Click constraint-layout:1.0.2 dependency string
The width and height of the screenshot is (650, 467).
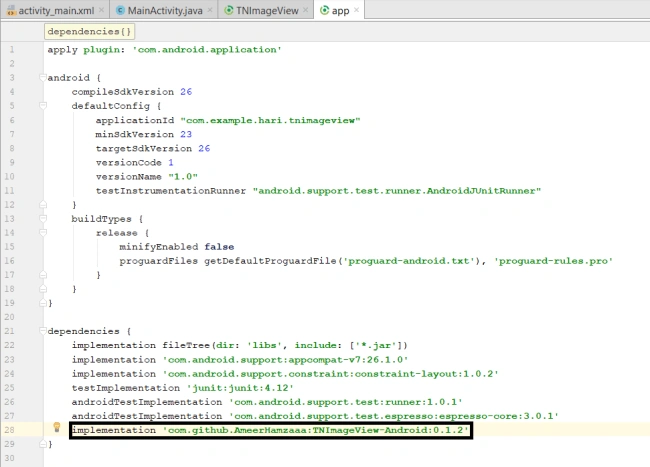pyautogui.click(x=330, y=374)
